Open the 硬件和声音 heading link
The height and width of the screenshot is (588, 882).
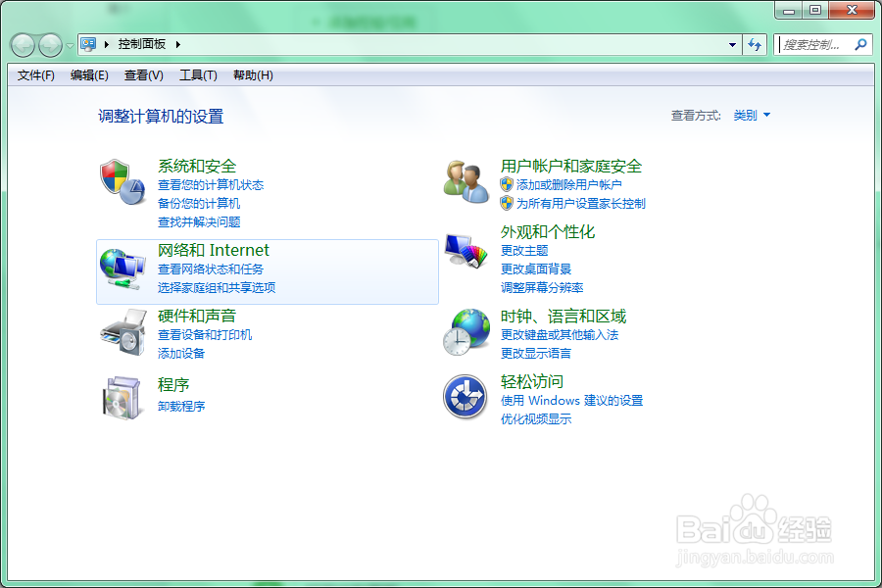click(x=197, y=316)
